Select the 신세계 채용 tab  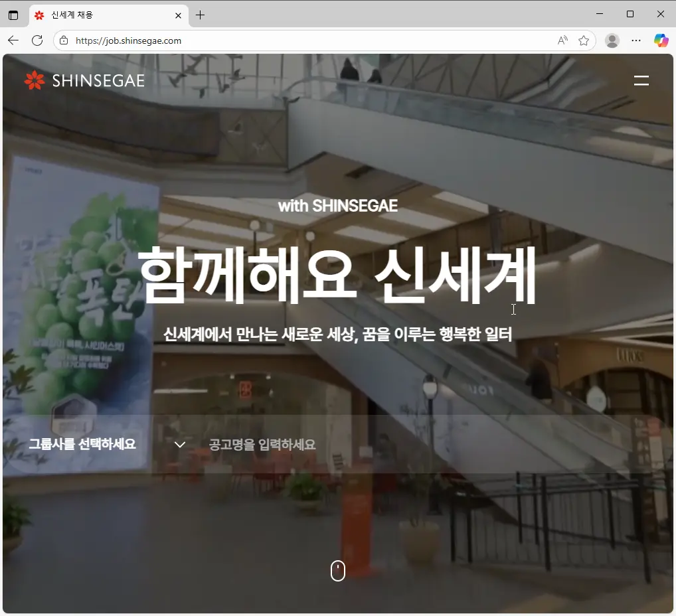pyautogui.click(x=100, y=15)
